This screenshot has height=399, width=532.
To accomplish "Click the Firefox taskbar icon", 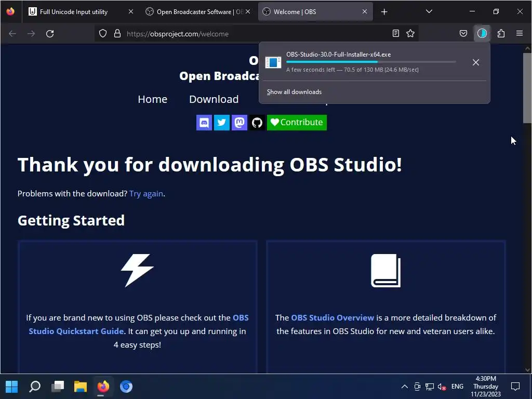I will point(103,387).
